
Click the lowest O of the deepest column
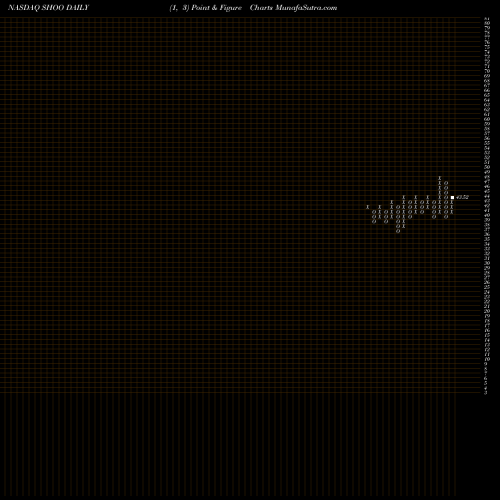point(398,231)
